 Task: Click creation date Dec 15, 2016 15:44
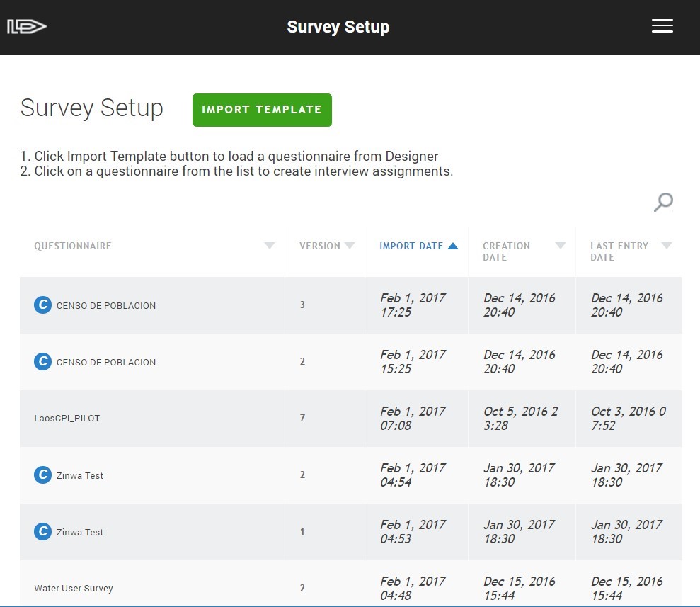pos(520,589)
